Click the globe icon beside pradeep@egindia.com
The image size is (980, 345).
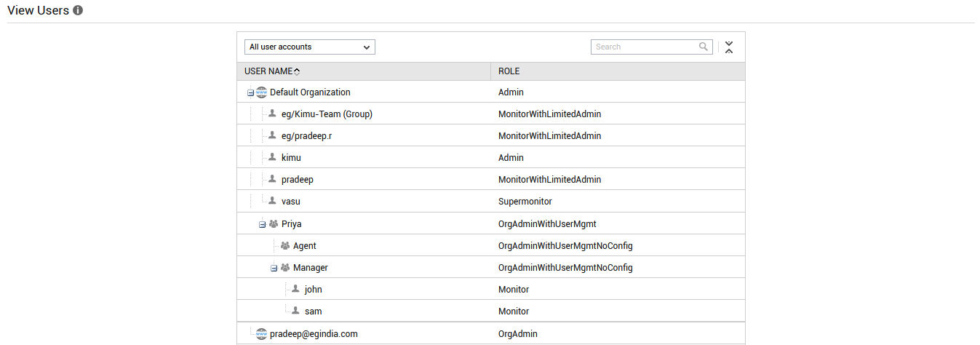click(x=262, y=334)
